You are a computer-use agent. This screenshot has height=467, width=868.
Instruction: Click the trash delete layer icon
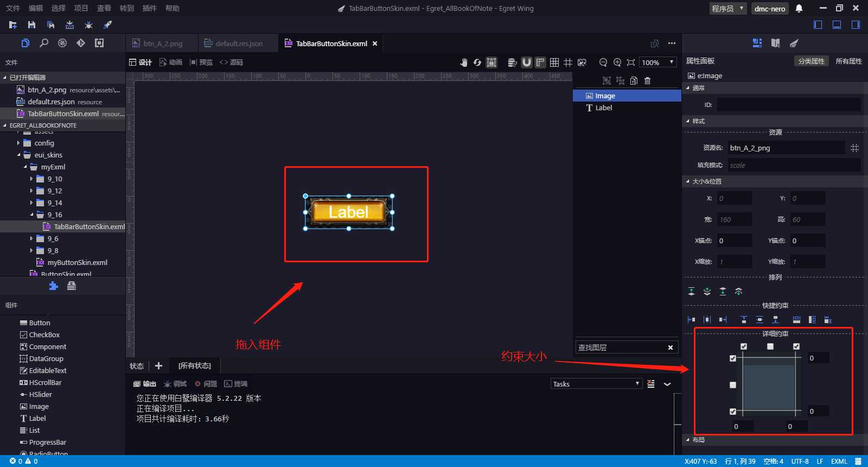coord(647,81)
